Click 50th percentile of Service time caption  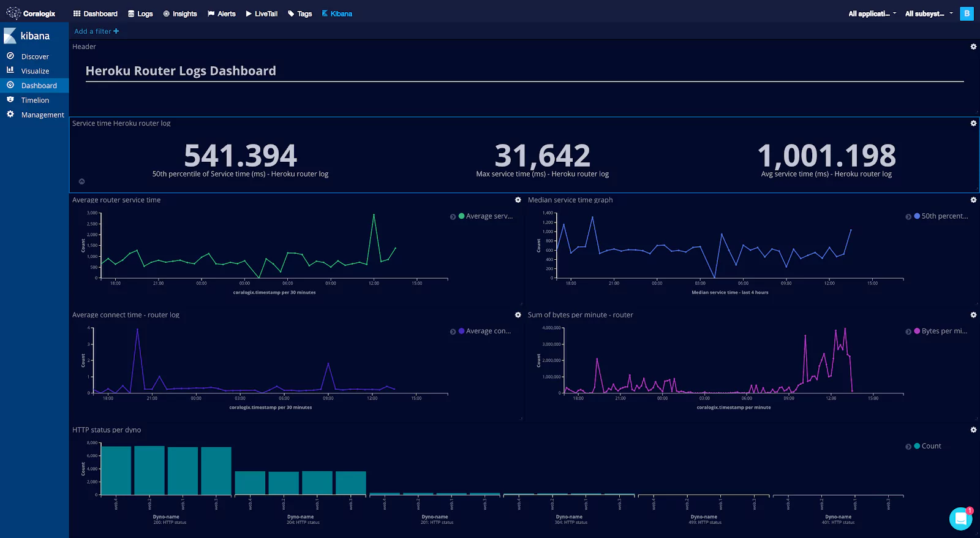(x=240, y=174)
